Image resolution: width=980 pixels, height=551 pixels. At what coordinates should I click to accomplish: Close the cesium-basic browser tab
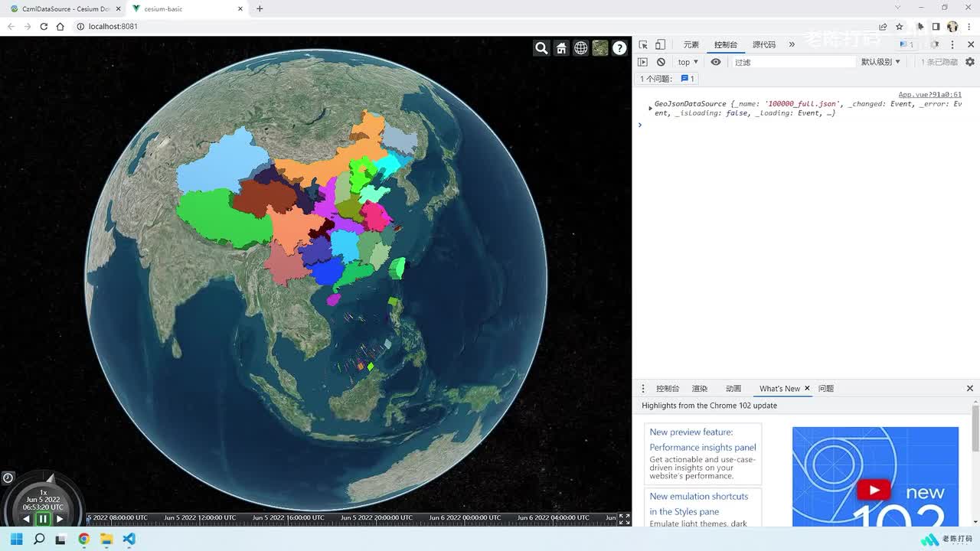point(240,8)
